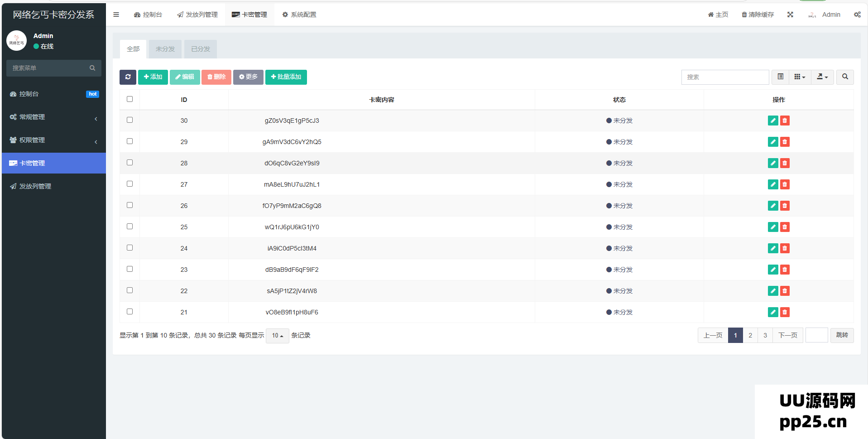Expand the 权限管理 sidebar menu
This screenshot has width=868, height=439.
pyautogui.click(x=53, y=140)
